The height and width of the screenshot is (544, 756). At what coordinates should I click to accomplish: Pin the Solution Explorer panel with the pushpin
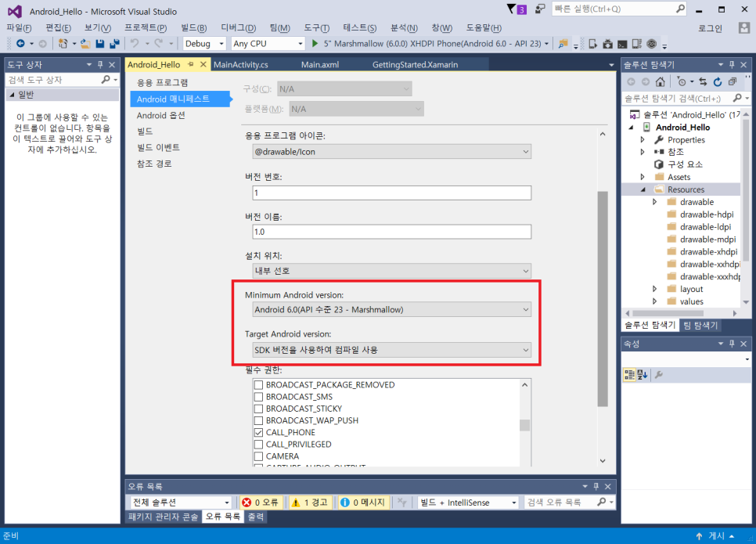pyautogui.click(x=732, y=65)
